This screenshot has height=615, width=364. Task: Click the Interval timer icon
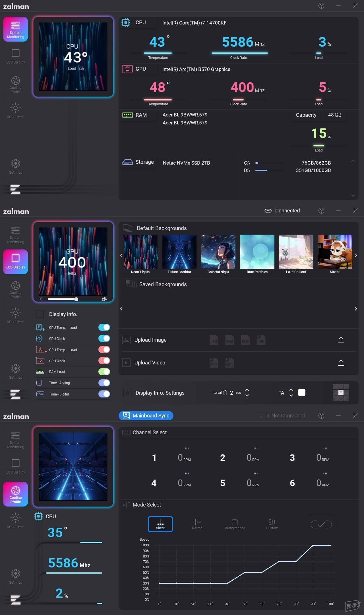pyautogui.click(x=225, y=393)
